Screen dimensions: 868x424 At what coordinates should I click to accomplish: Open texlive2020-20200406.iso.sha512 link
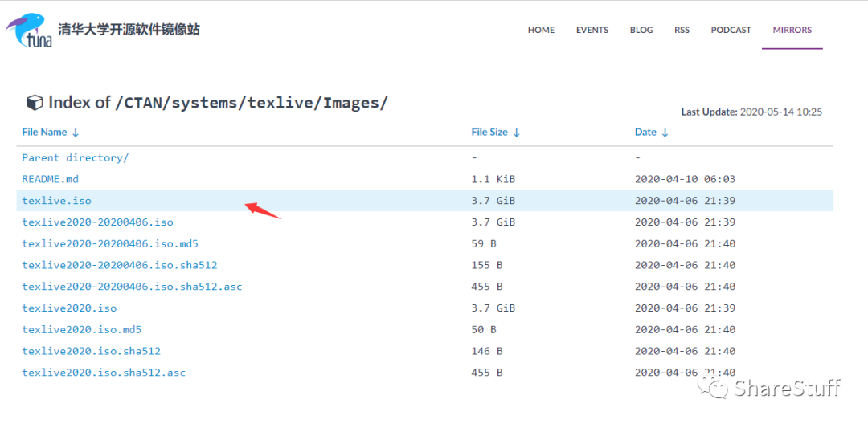pyautogui.click(x=120, y=265)
